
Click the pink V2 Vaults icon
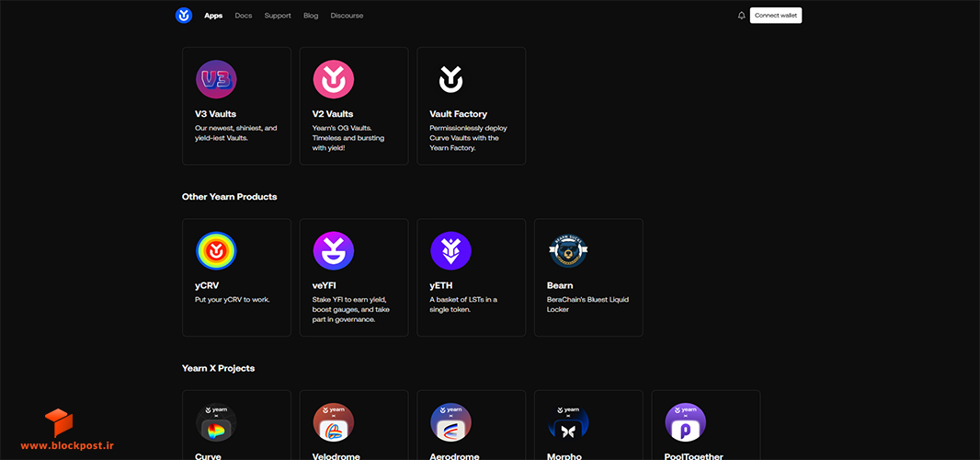tap(333, 79)
